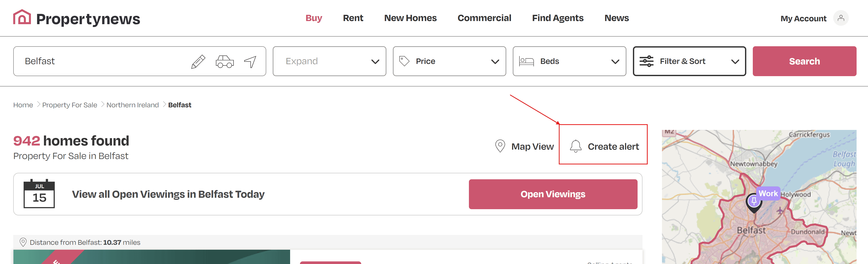This screenshot has width=868, height=264.
Task: Click the Work pin on the map
Action: [x=754, y=202]
